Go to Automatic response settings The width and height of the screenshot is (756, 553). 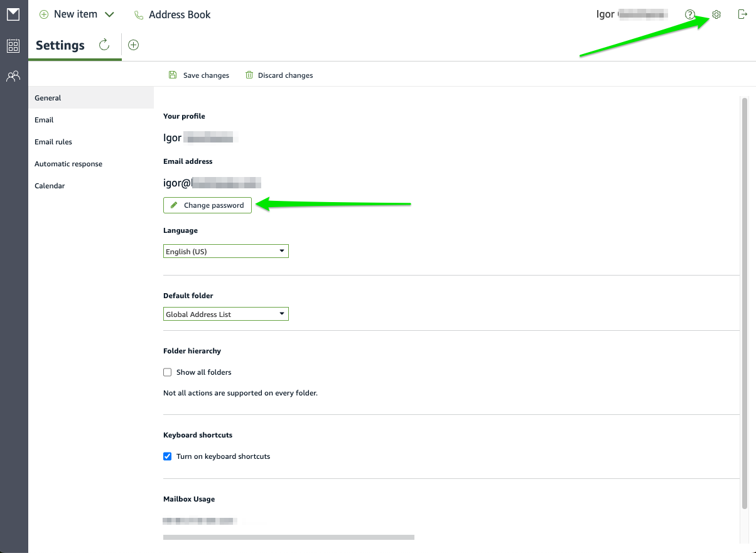click(68, 164)
